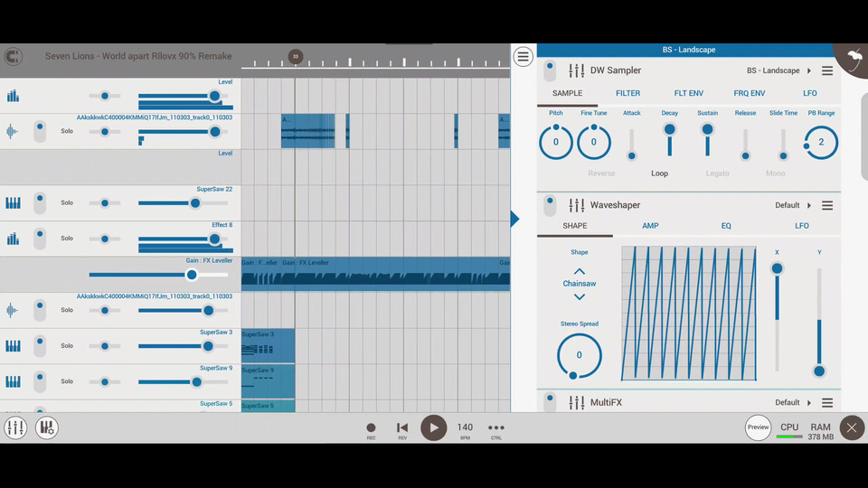Image resolution: width=868 pixels, height=488 pixels.
Task: Click the Sustain slider in DW Sampler
Action: (x=707, y=142)
